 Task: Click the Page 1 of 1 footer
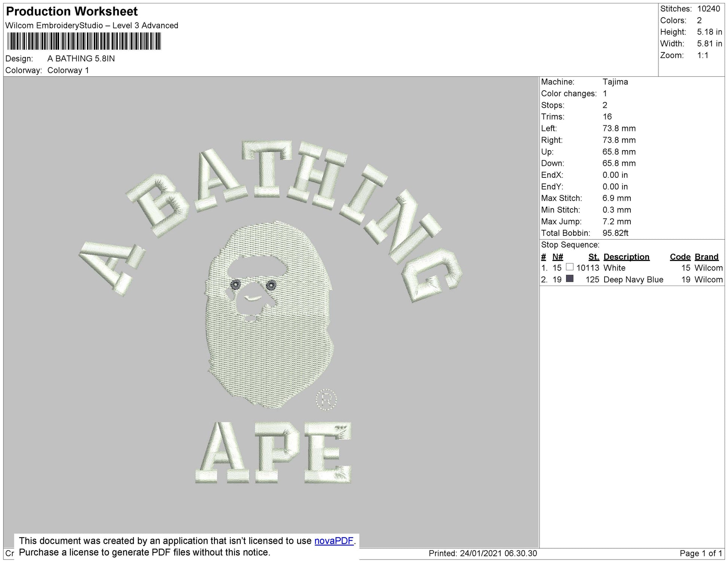click(x=700, y=553)
